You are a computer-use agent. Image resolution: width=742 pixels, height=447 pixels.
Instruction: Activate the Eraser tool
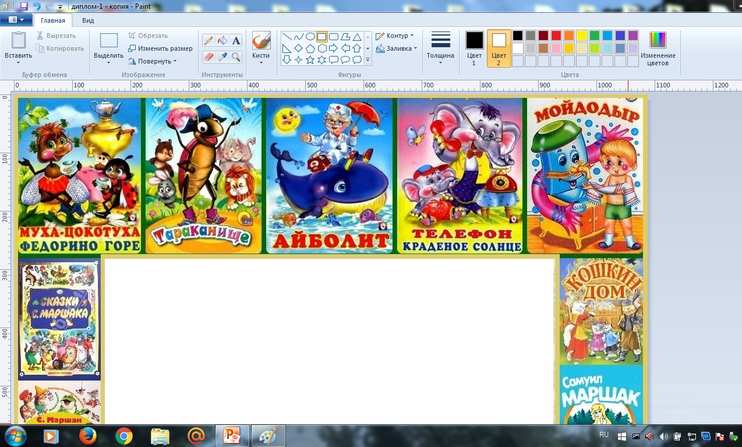point(208,57)
